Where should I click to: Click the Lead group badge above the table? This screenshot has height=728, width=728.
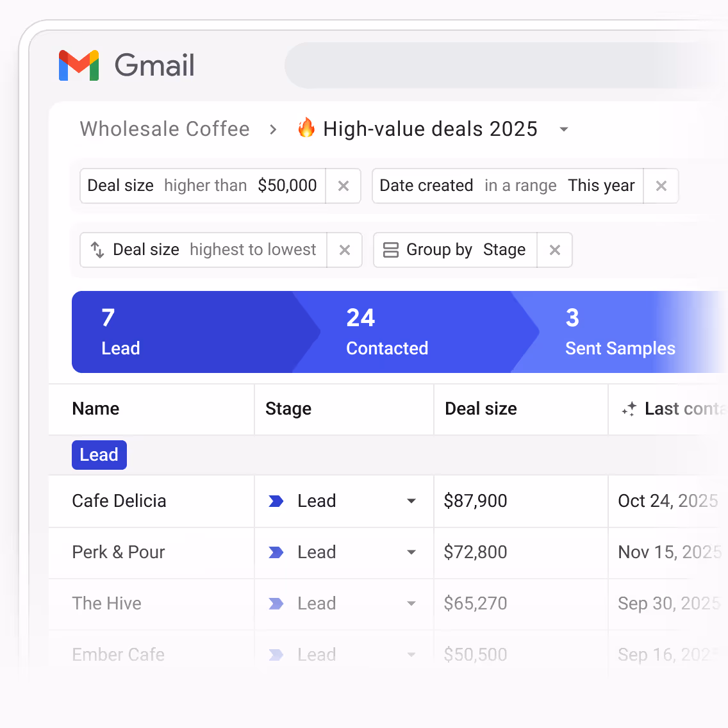tap(99, 454)
